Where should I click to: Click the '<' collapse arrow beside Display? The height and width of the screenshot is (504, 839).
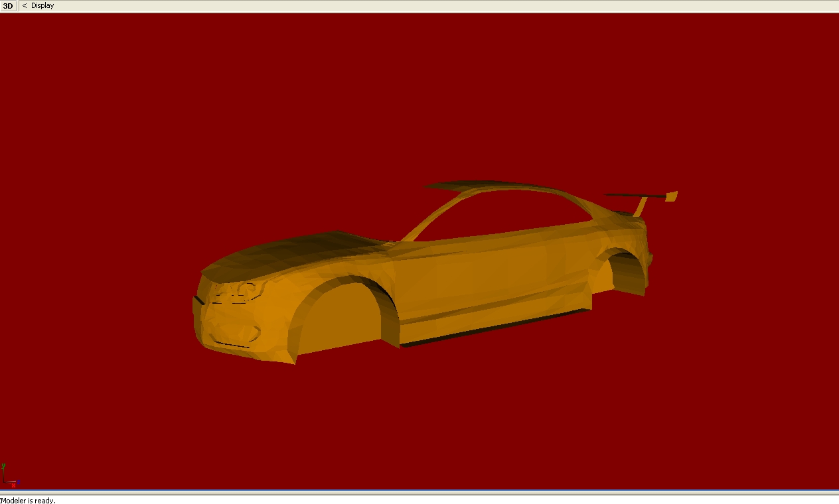point(25,6)
